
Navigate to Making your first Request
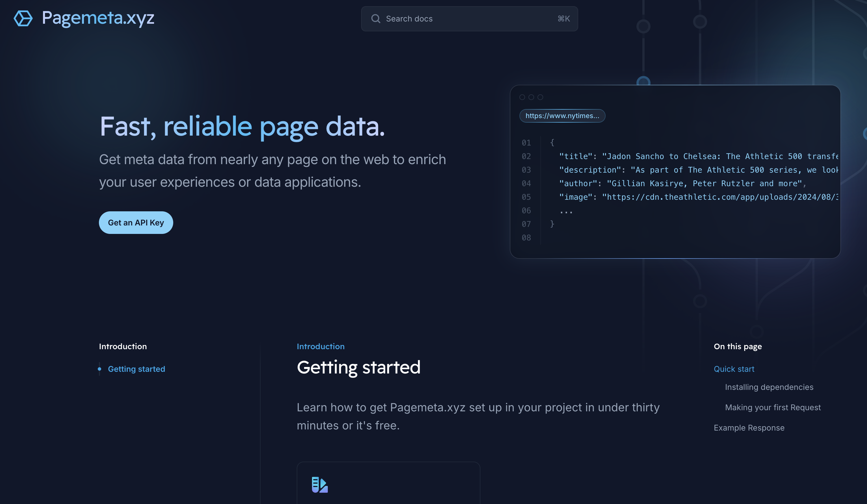pyautogui.click(x=772, y=407)
